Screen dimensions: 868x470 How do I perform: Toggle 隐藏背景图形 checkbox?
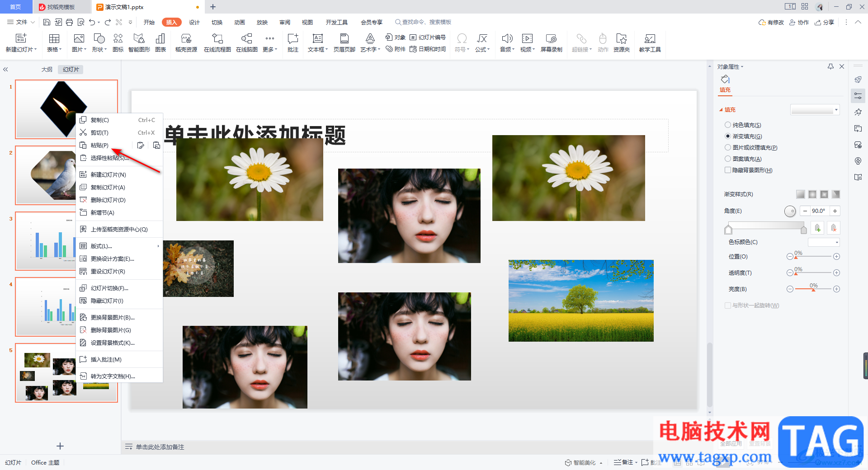728,170
